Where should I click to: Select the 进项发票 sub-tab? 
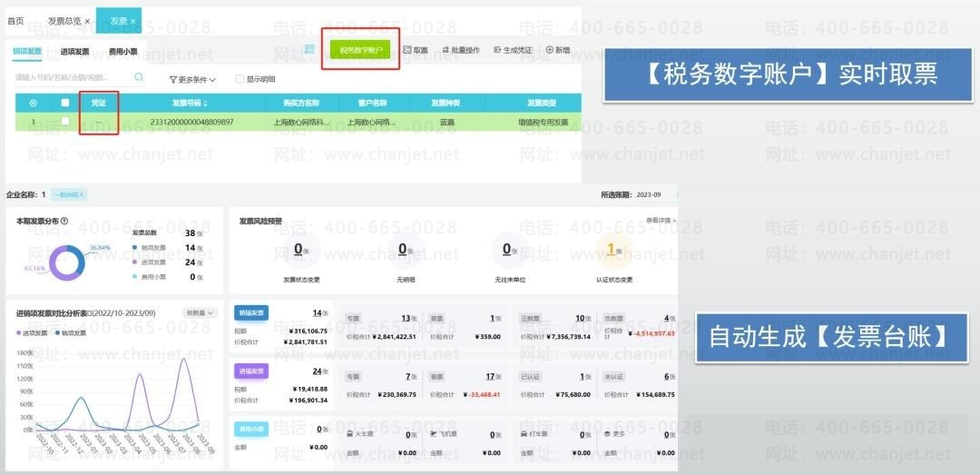(75, 52)
